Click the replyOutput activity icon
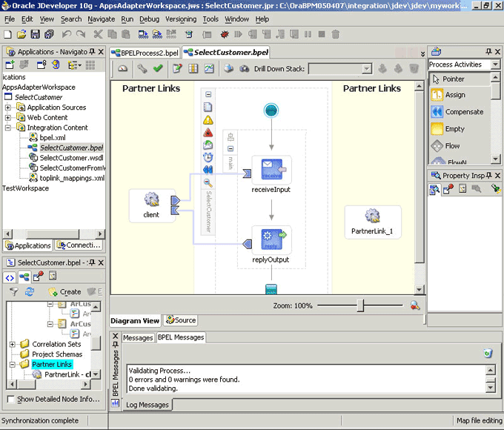The width and height of the screenshot is (504, 430). point(271,239)
